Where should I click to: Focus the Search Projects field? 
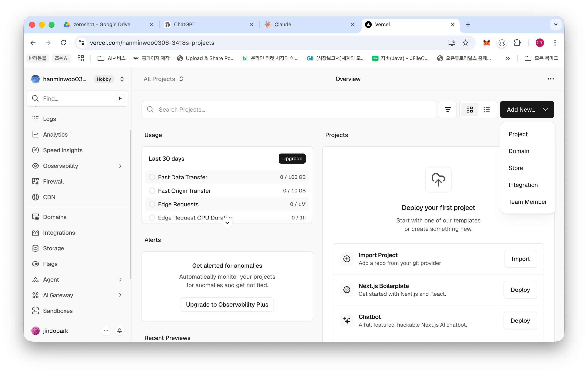tap(289, 110)
